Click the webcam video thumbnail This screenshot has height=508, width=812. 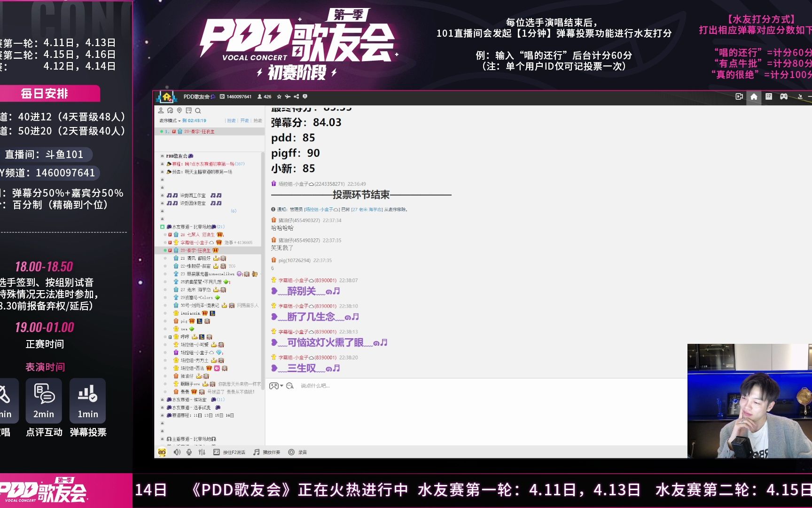point(750,401)
